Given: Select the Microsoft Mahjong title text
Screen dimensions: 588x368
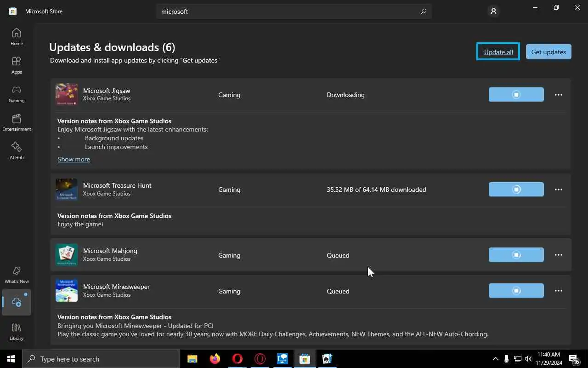Looking at the screenshot, I should pyautogui.click(x=110, y=251).
